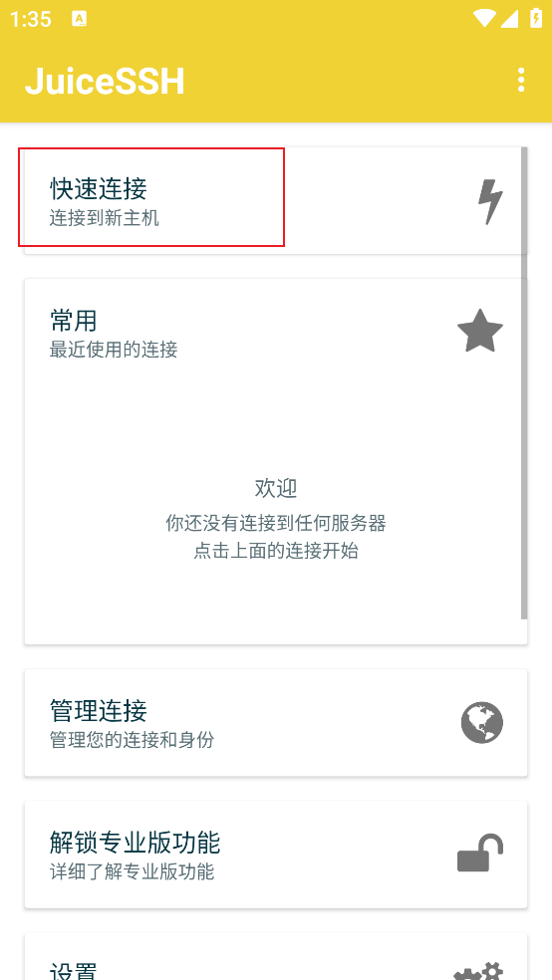Select 解锁专业版功能 card title
Screen dimensions: 552x980
[135, 843]
